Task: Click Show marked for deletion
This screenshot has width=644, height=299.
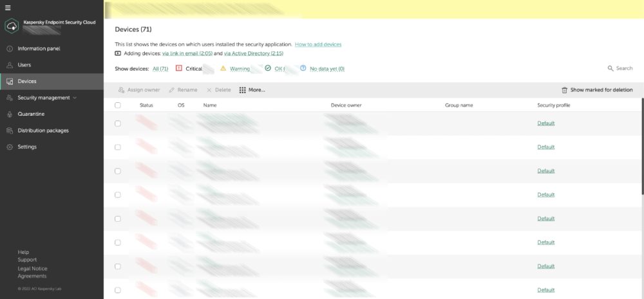Action: point(597,90)
